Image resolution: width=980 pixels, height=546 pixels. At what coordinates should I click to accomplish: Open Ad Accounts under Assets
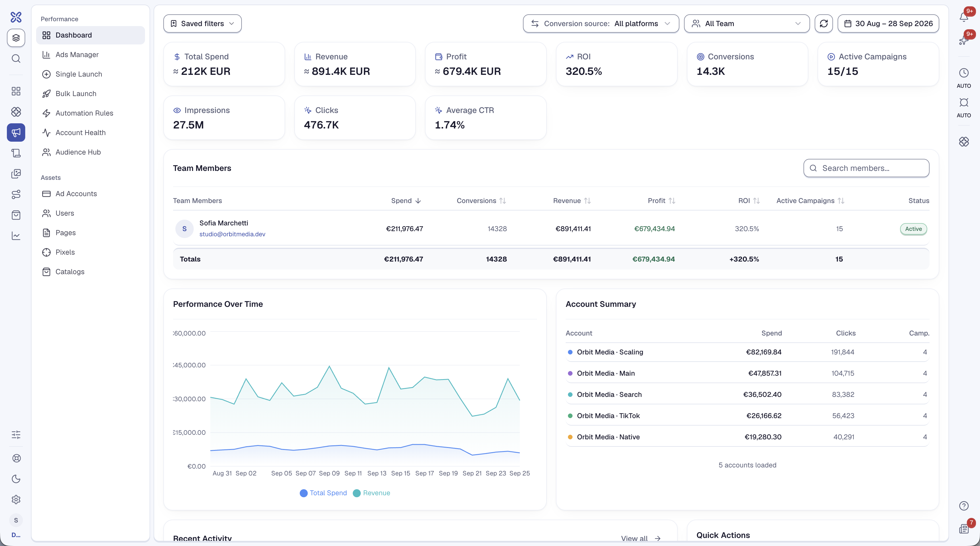(91, 194)
